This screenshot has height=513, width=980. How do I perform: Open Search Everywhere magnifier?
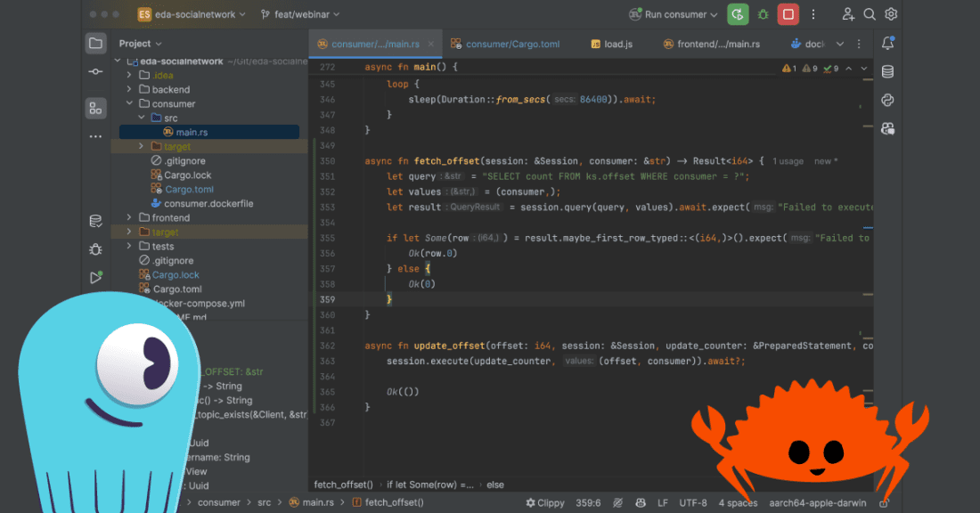tap(870, 14)
